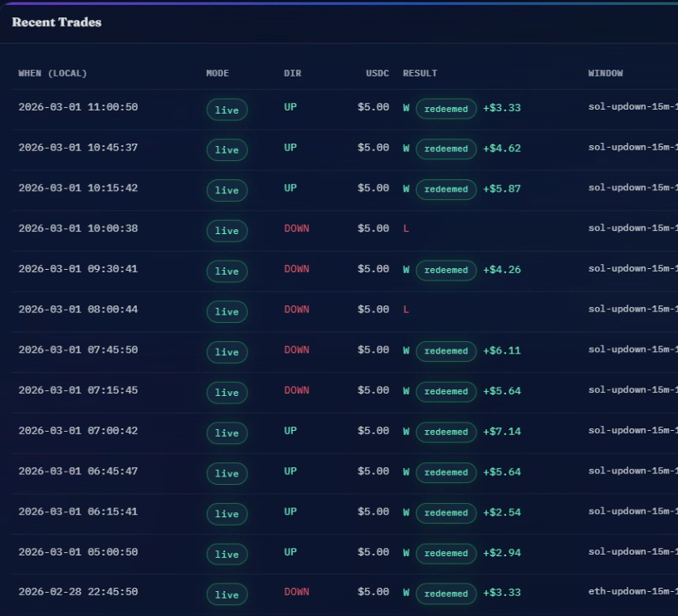
Task: Click profit value +$4.26
Action: 502,270
